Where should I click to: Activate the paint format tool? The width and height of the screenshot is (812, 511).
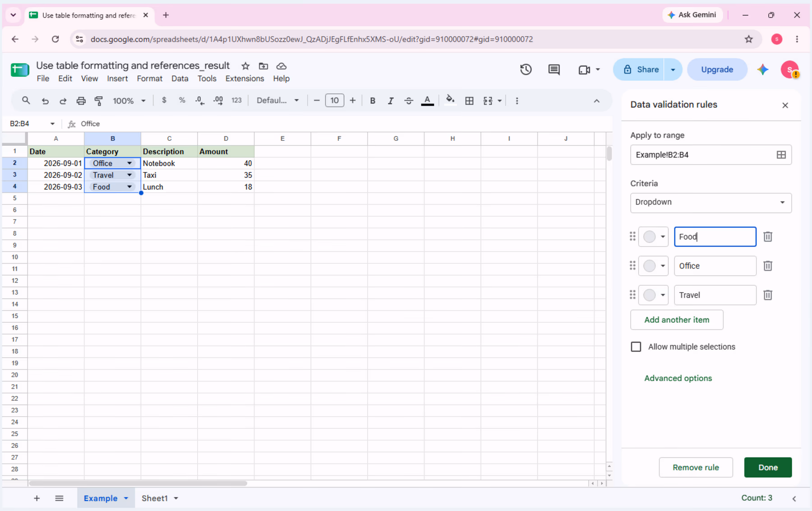(99, 101)
